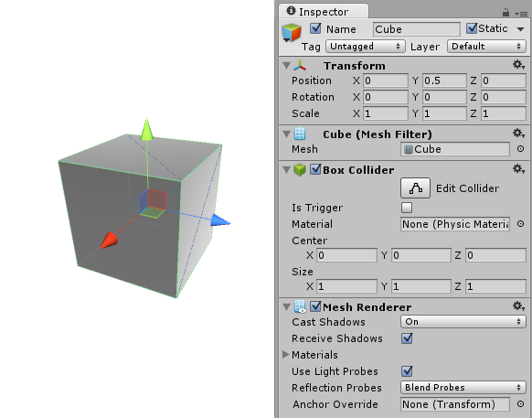
Task: Select the Inspector tab
Action: (324, 12)
